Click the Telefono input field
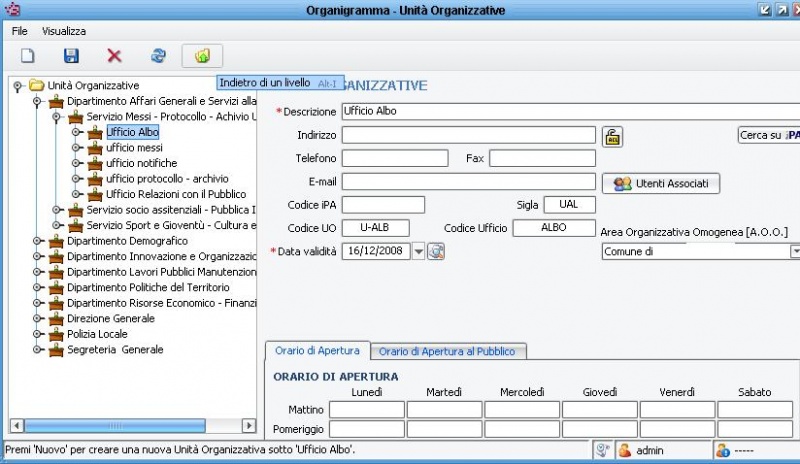The width and height of the screenshot is (800, 464). tap(395, 158)
